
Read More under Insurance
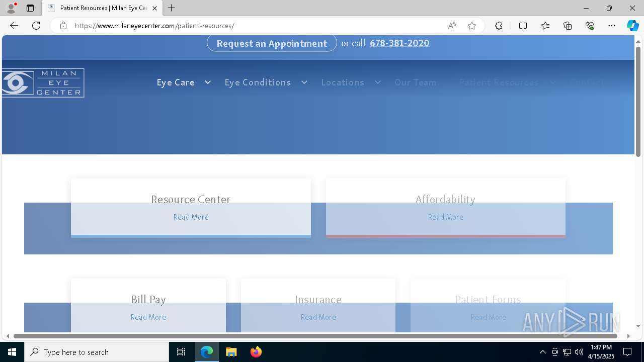pyautogui.click(x=318, y=317)
